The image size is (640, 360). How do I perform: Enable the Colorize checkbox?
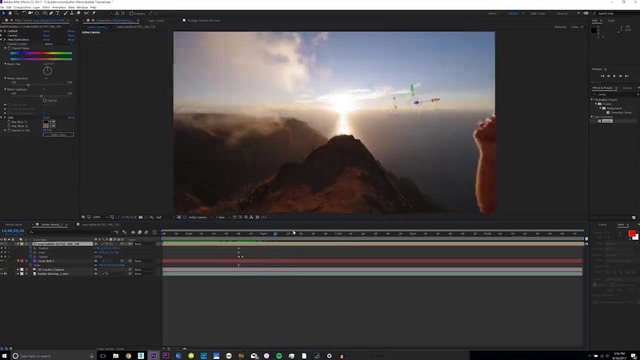click(44, 100)
